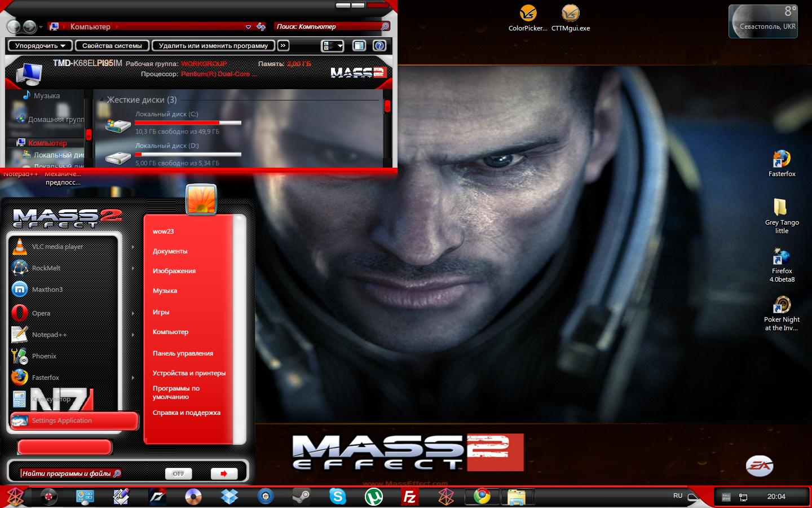Click search magnifier in Explorer search box

pyautogui.click(x=385, y=27)
